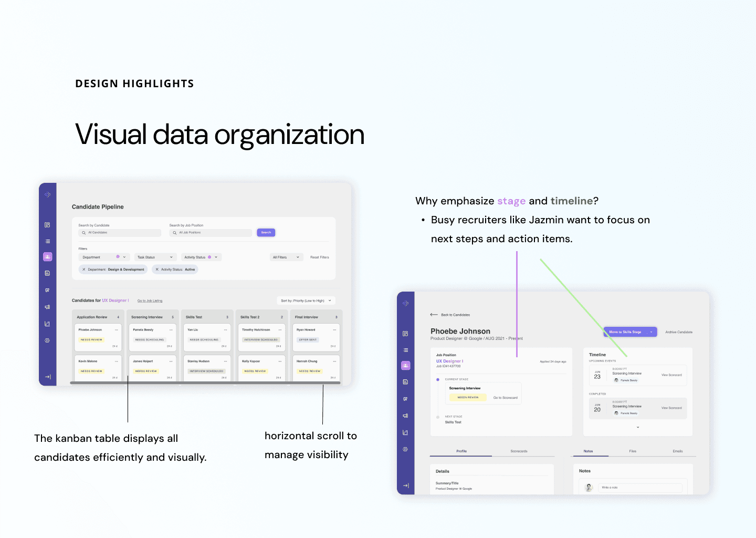Select the highlighted candidates icon in the sidebar
The width and height of the screenshot is (756, 538).
point(47,256)
